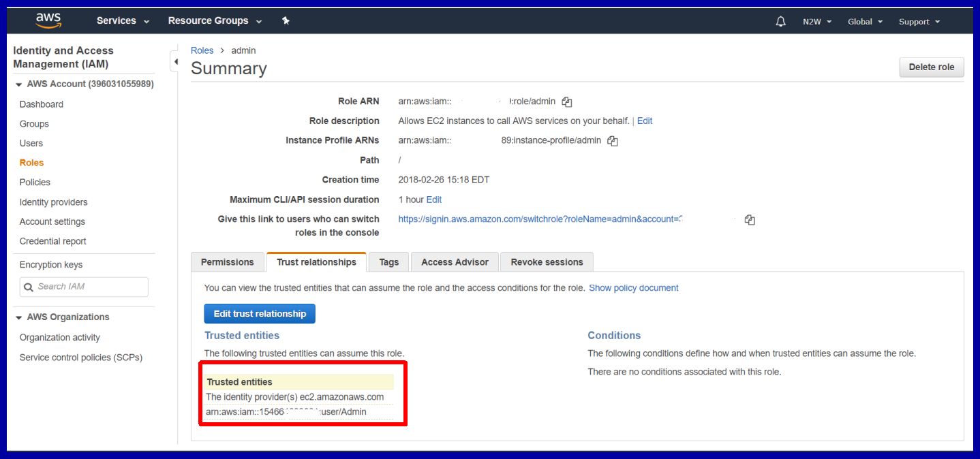Open Policies in the sidebar
This screenshot has height=459, width=980.
(35, 182)
